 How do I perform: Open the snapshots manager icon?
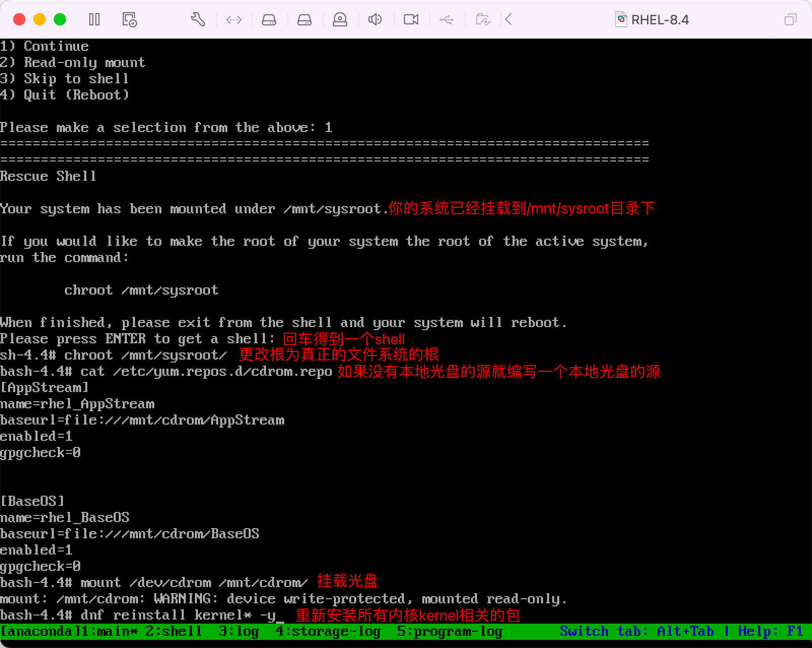(129, 20)
